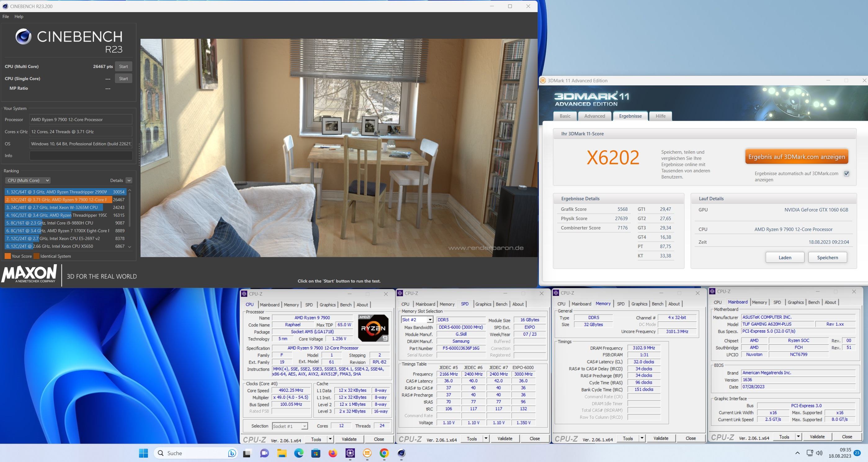Open the CPU (Multi Core) ranking dropdown
The width and height of the screenshot is (868, 462).
(27, 180)
